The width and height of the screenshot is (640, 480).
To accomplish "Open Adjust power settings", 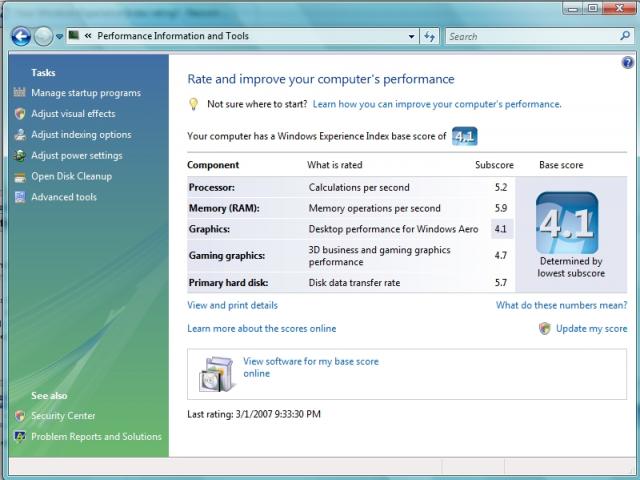I will 77,156.
